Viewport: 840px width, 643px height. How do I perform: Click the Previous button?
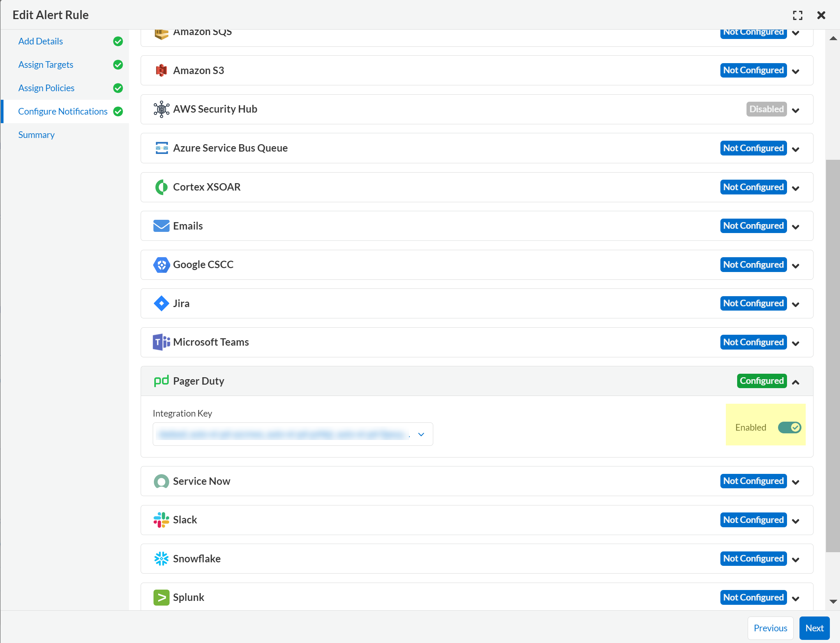[770, 628]
